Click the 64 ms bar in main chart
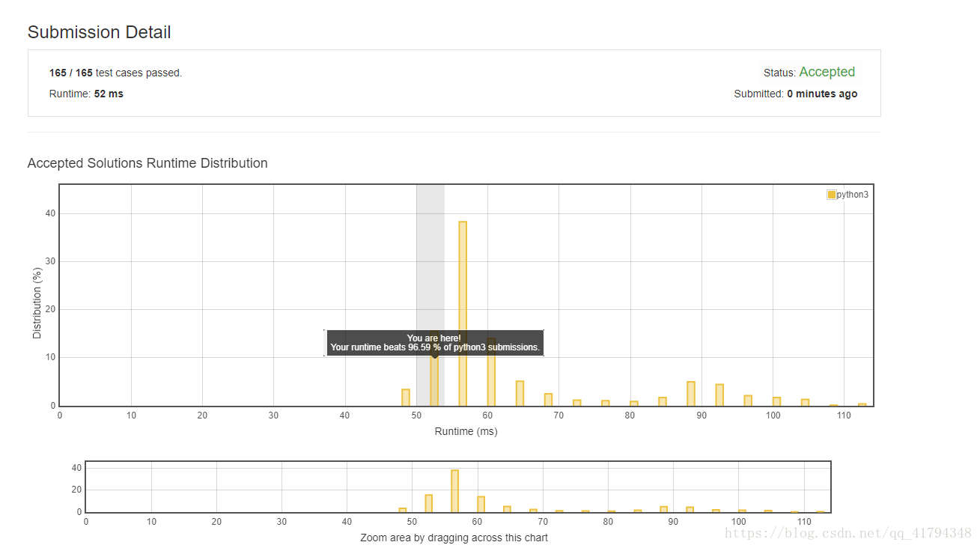Image resolution: width=980 pixels, height=548 pixels. [520, 394]
